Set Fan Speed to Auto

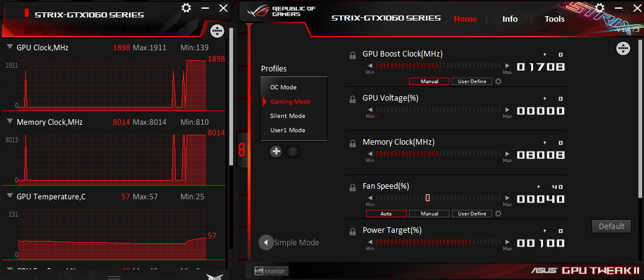point(386,214)
